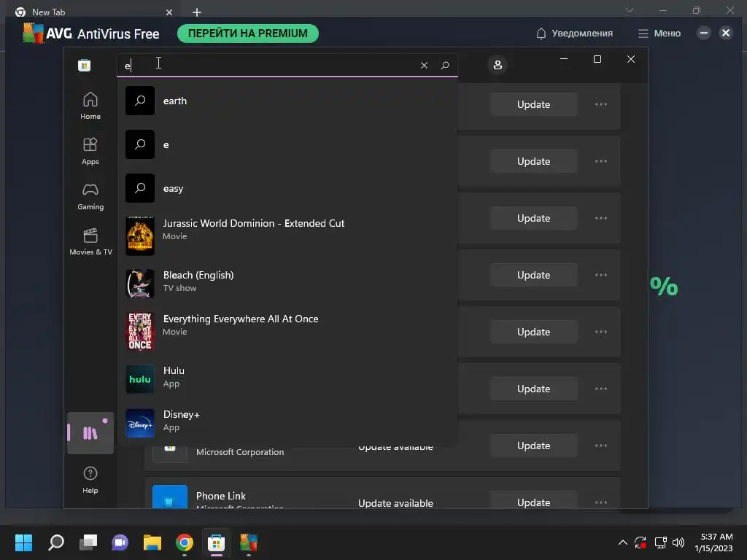Click the volume speaker tray icon
747x560 pixels.
[x=678, y=542]
